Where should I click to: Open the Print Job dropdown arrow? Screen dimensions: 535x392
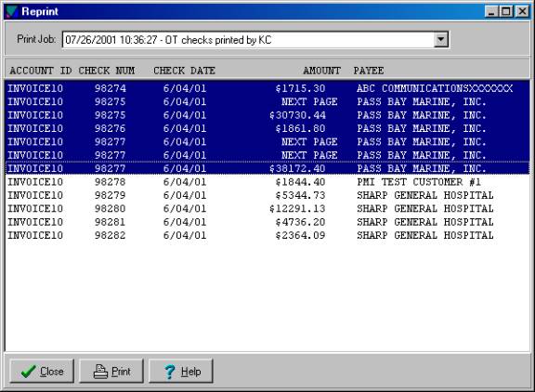tap(441, 40)
